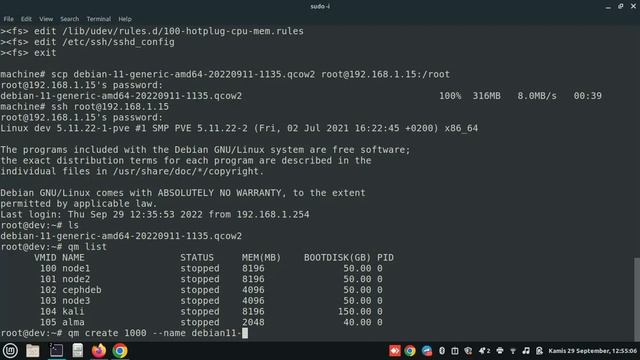Click the 'alma' VM name
The height and width of the screenshot is (360, 640).
[x=73, y=322]
